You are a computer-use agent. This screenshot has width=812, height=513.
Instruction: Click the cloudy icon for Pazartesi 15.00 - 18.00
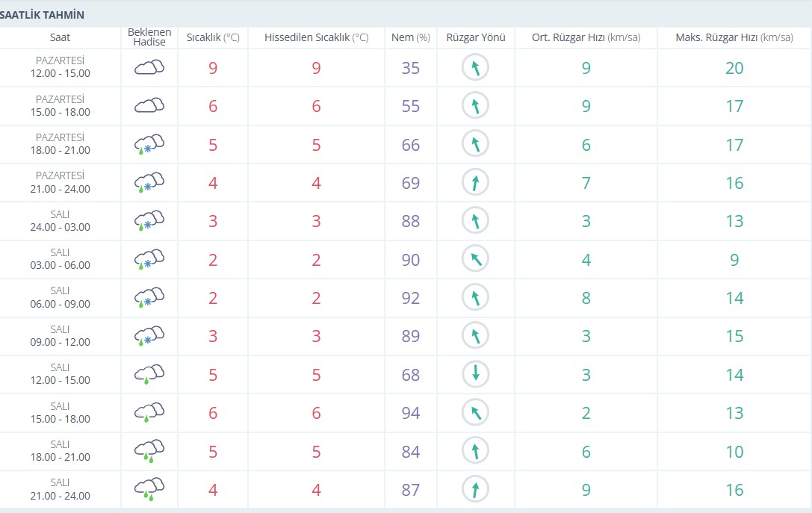click(x=149, y=106)
